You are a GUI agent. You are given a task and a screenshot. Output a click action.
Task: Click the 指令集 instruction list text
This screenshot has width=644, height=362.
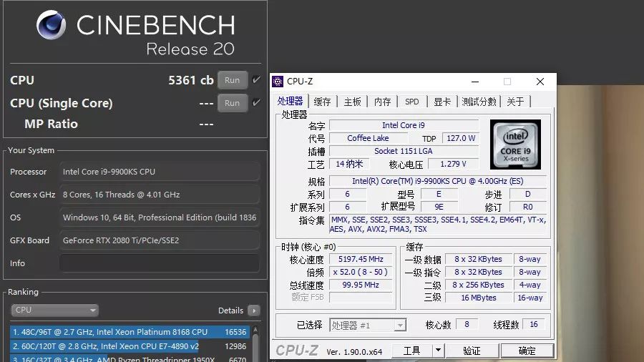click(439, 225)
